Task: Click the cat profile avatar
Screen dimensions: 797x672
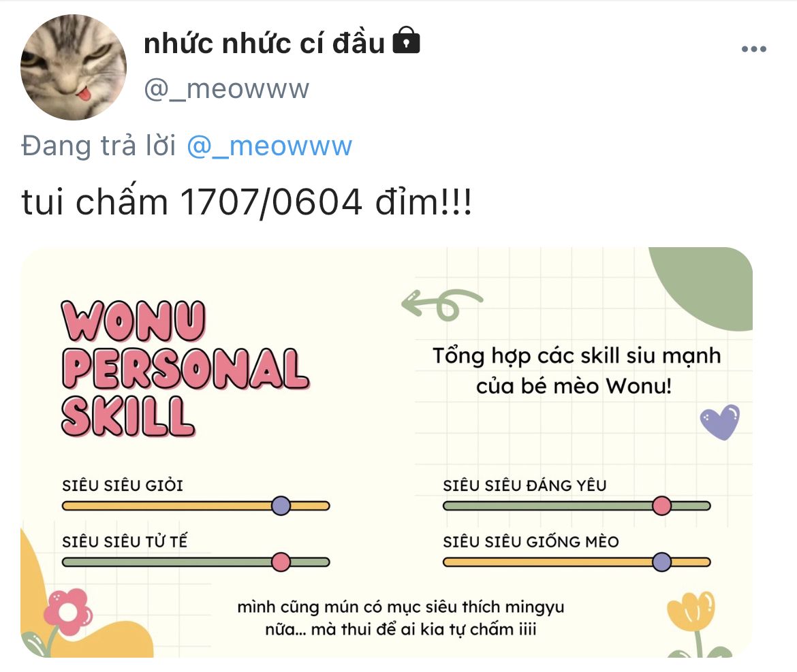Action: tap(73, 67)
